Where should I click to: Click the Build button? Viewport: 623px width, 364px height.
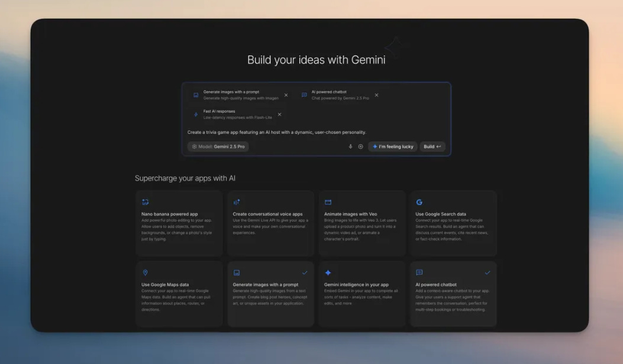tap(432, 147)
